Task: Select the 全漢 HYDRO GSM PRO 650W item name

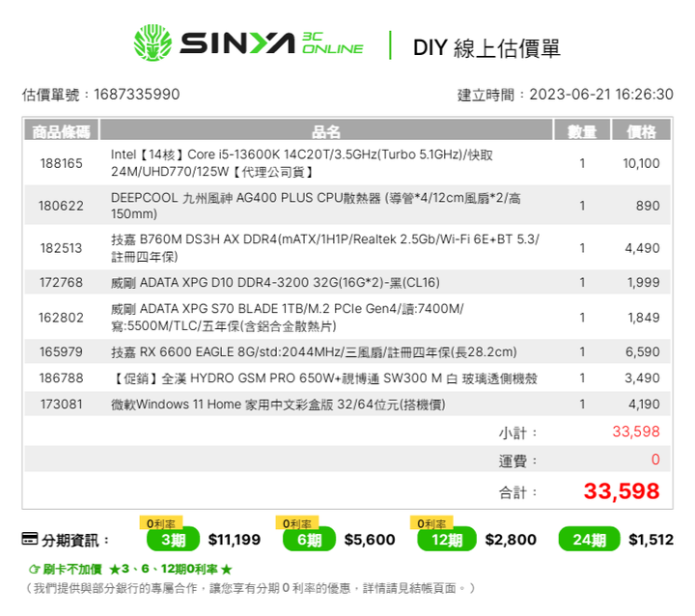Action: point(325,378)
